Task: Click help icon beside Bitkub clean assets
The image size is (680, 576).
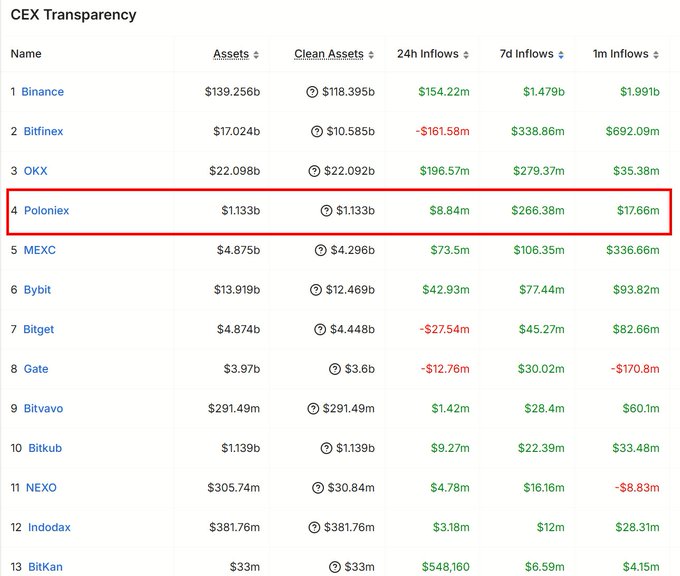Action: point(327,448)
